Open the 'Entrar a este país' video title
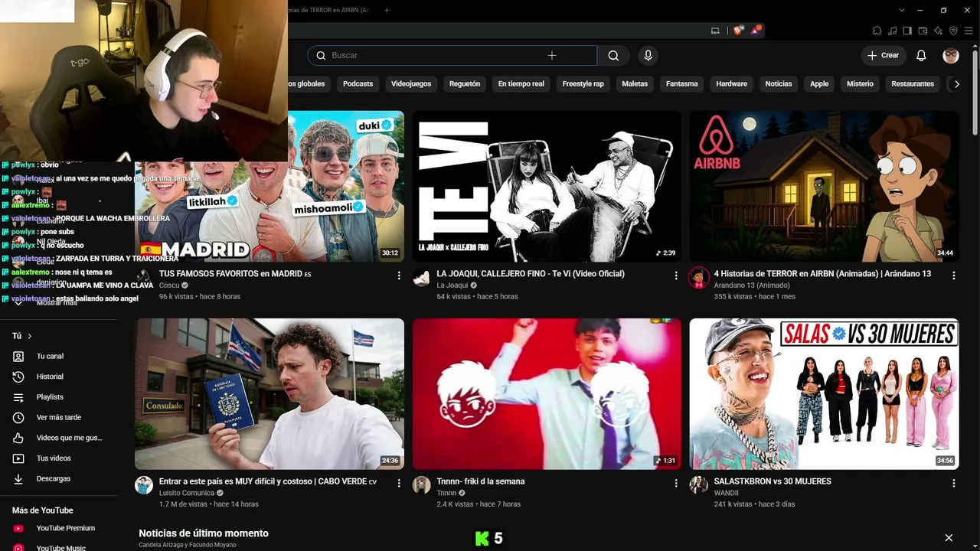 point(268,481)
